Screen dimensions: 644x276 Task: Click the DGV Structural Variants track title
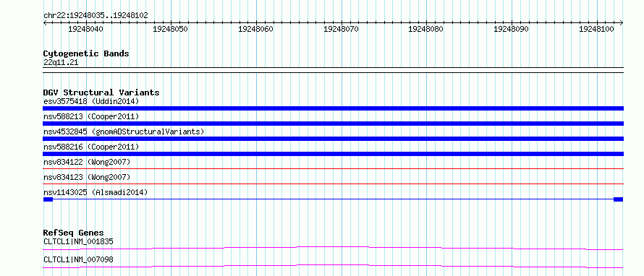tap(101, 92)
